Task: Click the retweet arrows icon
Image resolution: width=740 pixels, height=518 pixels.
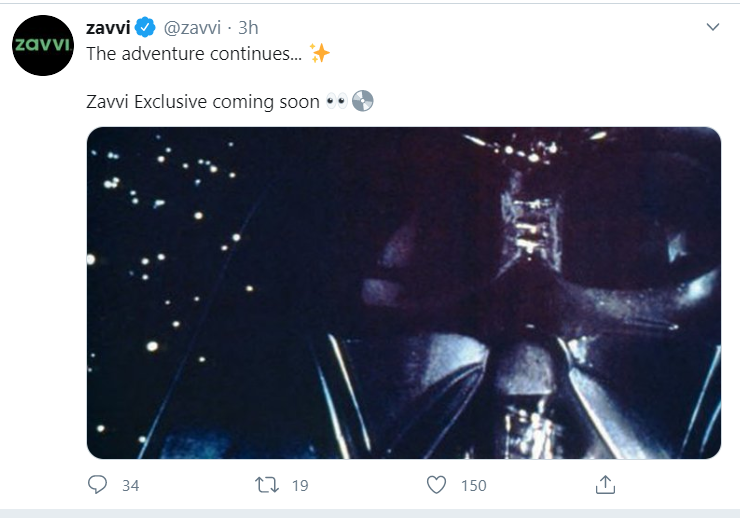Action: click(x=267, y=485)
